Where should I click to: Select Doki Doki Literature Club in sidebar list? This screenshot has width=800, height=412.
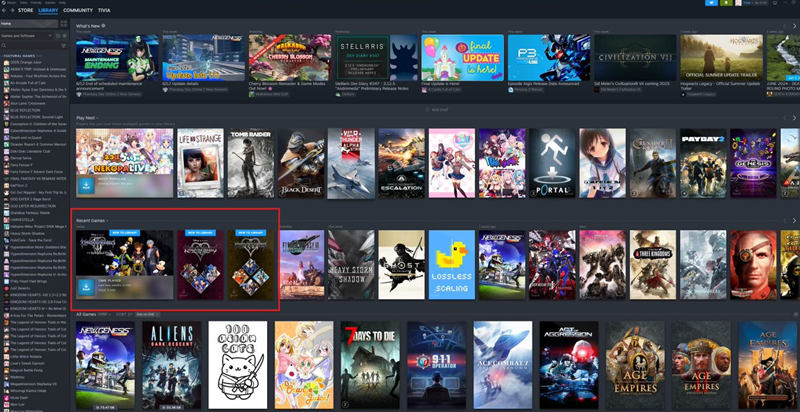[x=34, y=151]
